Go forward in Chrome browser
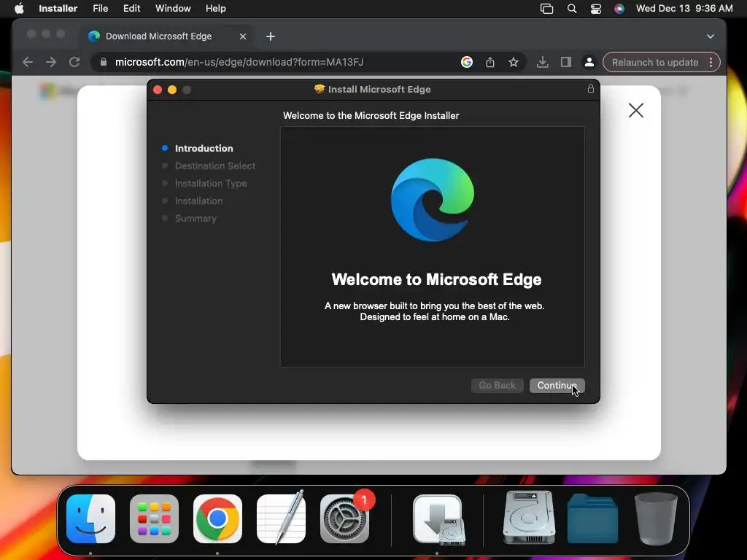This screenshot has height=560, width=747. [51, 63]
